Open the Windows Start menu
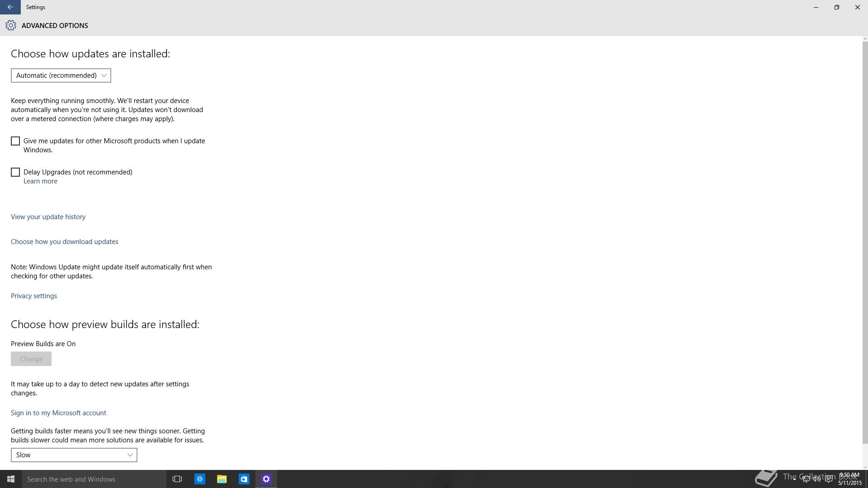 (x=11, y=479)
